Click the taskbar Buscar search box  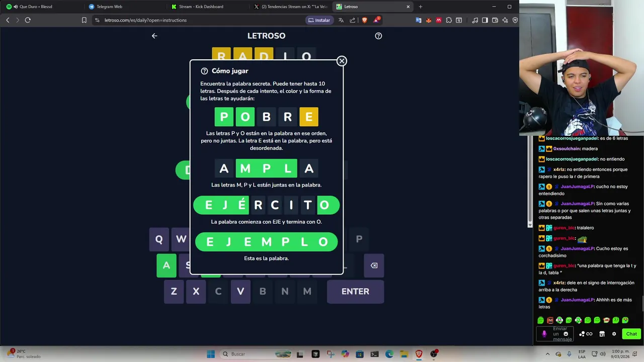(257, 354)
